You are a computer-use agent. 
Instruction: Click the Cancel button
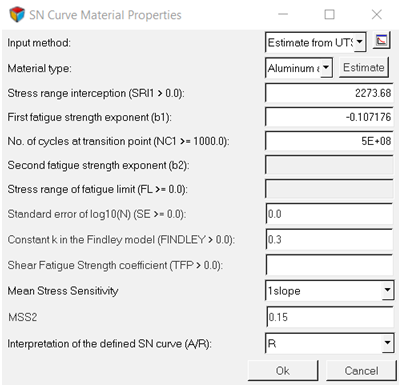tap(361, 371)
